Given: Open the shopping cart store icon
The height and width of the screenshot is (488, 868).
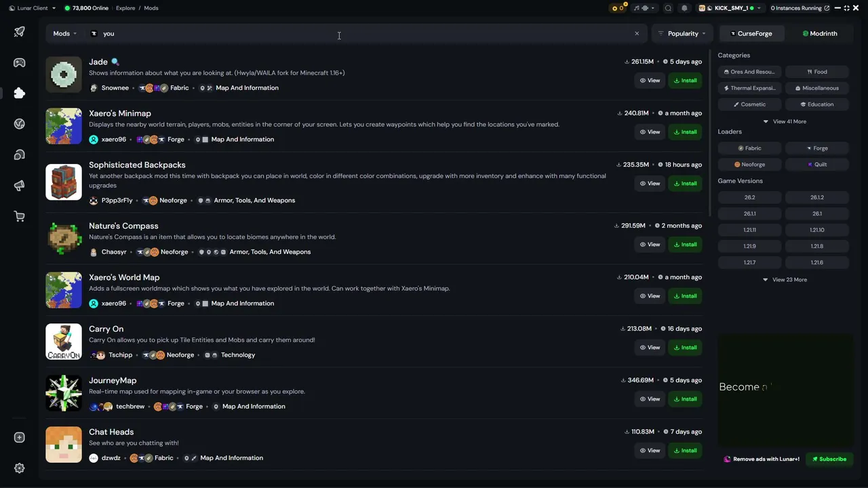Looking at the screenshot, I should click(x=19, y=216).
